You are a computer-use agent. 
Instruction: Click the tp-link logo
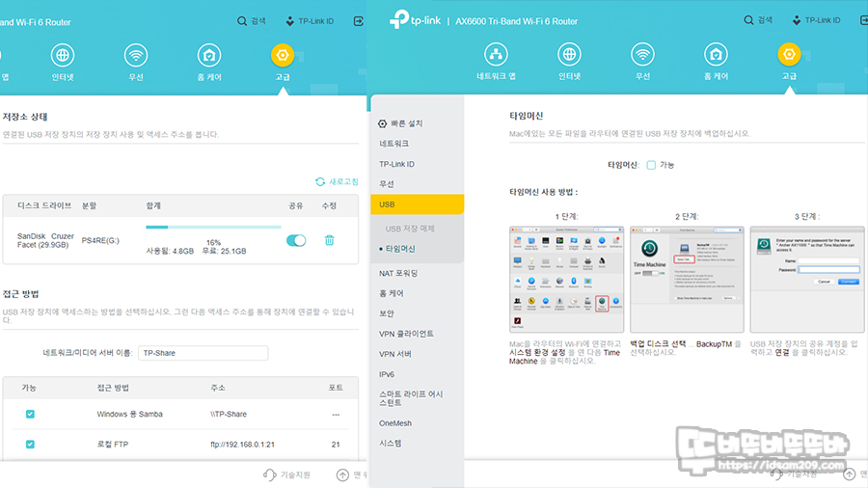pyautogui.click(x=415, y=20)
